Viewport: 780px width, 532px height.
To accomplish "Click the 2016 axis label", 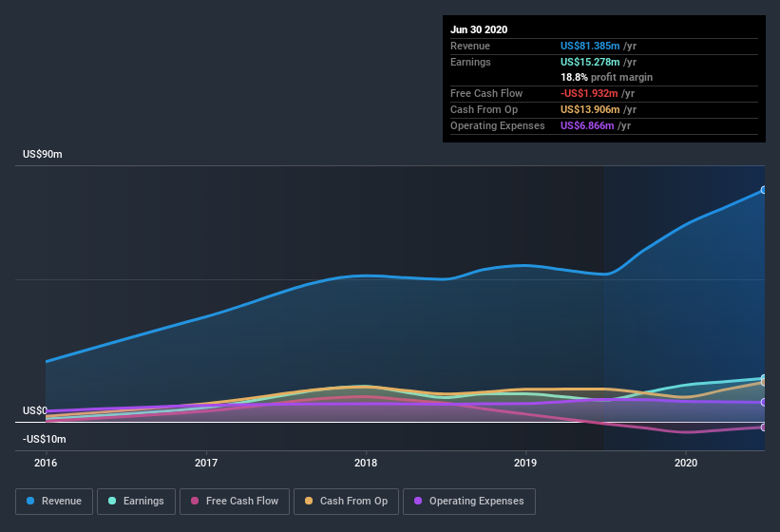I will [x=46, y=463].
